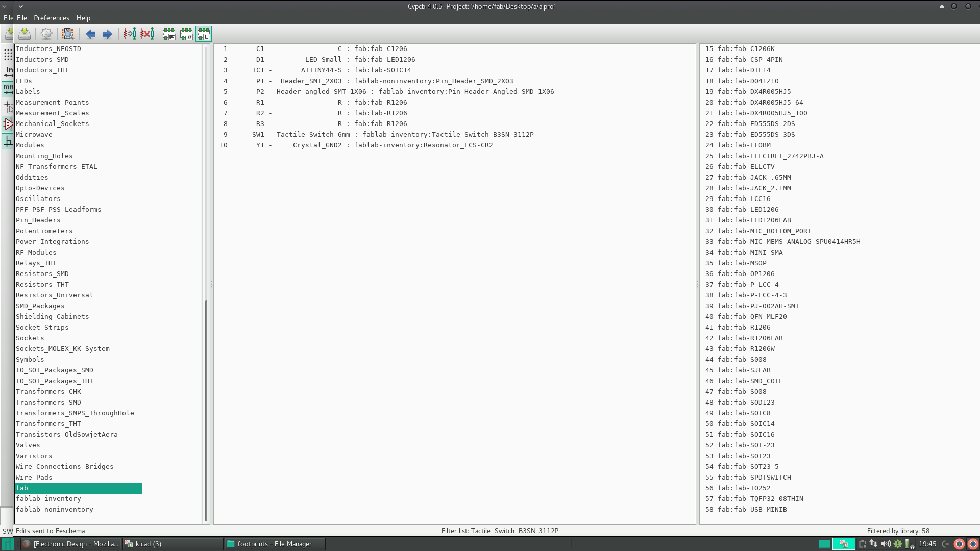This screenshot has height=551, width=980.
Task: Open the Cvpcb File menu
Action: [x=21, y=18]
